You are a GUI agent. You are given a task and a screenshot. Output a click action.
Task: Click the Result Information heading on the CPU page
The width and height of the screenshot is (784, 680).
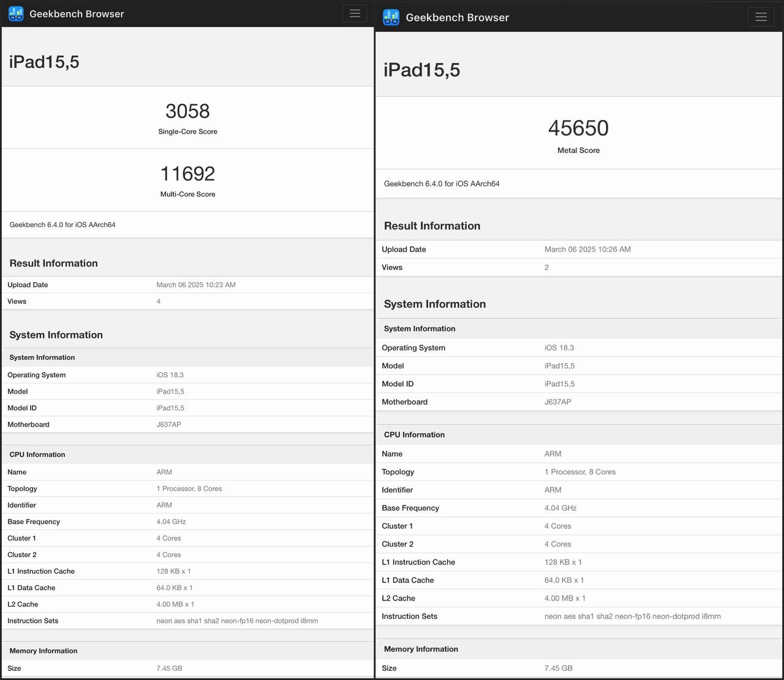(x=53, y=263)
